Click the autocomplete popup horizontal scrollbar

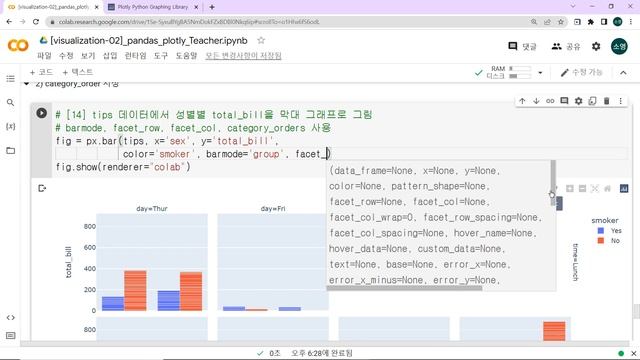click(x=404, y=288)
